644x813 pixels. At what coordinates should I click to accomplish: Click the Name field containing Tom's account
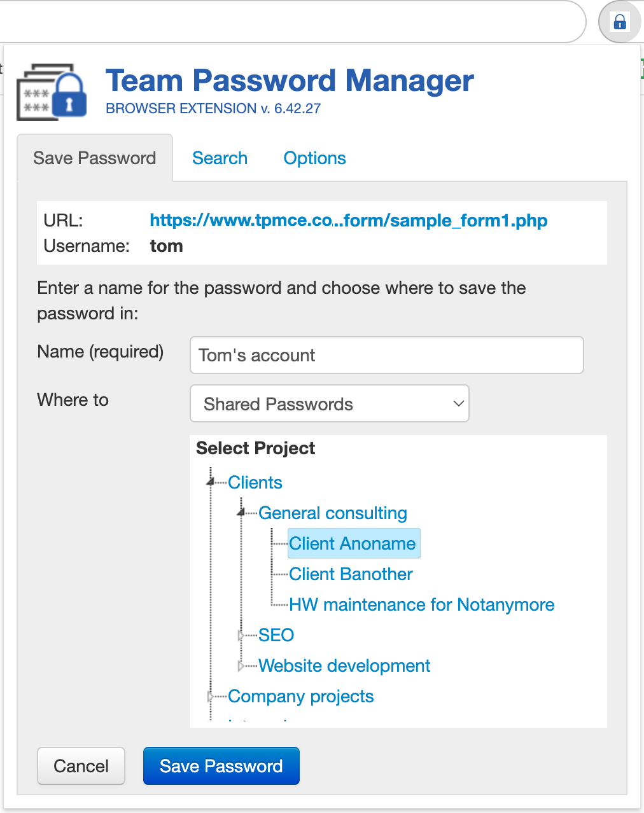click(386, 355)
